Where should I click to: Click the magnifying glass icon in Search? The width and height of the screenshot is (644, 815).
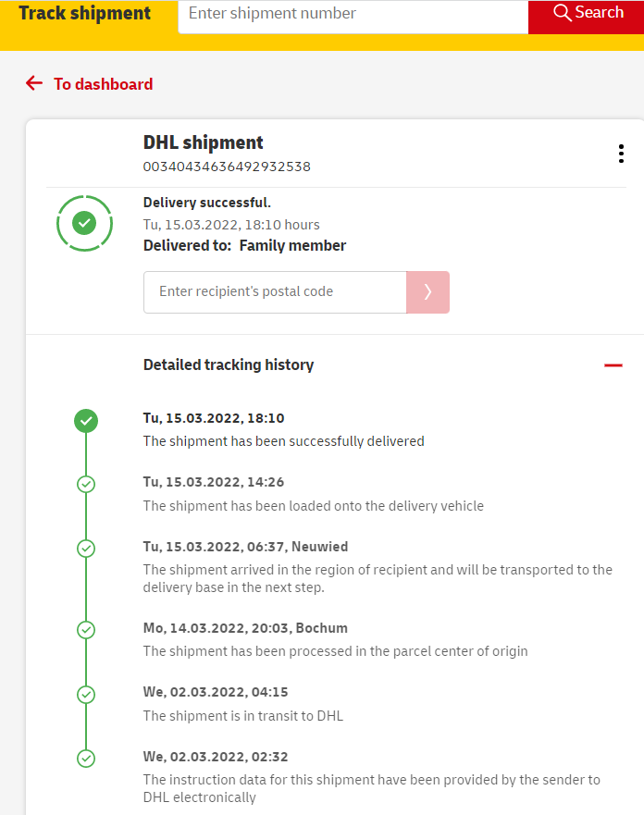[562, 13]
